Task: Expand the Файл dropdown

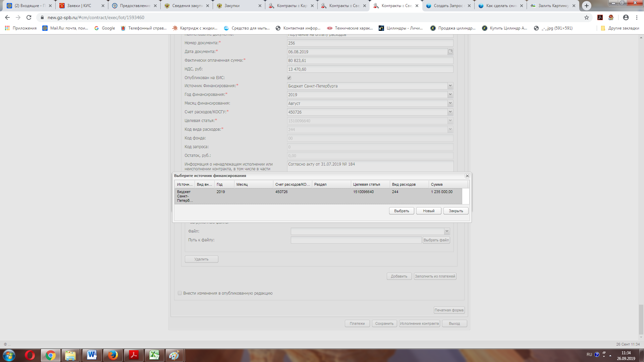Action: (447, 231)
